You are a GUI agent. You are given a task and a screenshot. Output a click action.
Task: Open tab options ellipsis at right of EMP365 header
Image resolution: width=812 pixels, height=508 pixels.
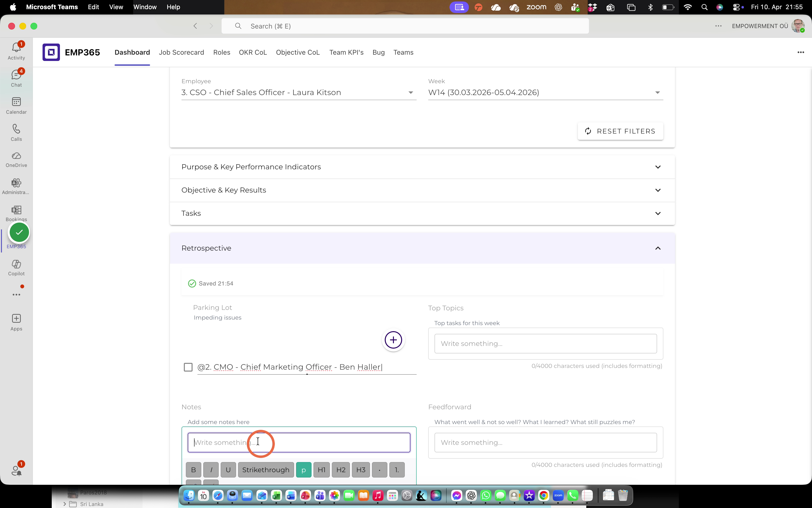(801, 52)
